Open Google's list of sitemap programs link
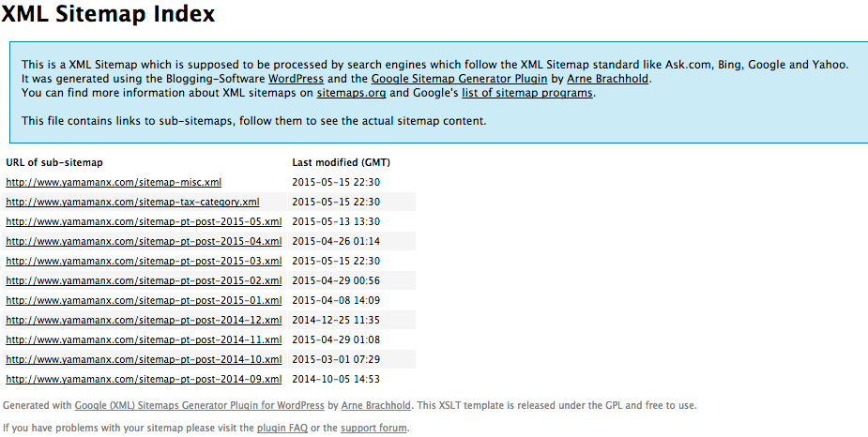 pos(527,93)
